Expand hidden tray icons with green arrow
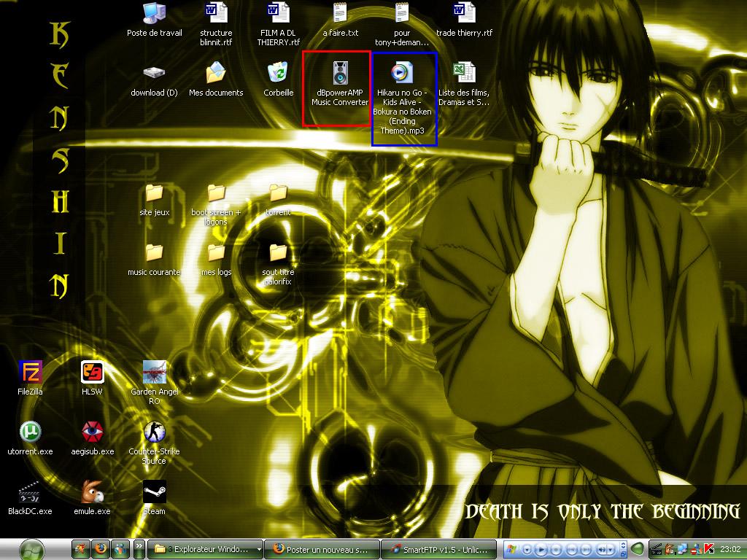The image size is (747, 560). click(638, 549)
